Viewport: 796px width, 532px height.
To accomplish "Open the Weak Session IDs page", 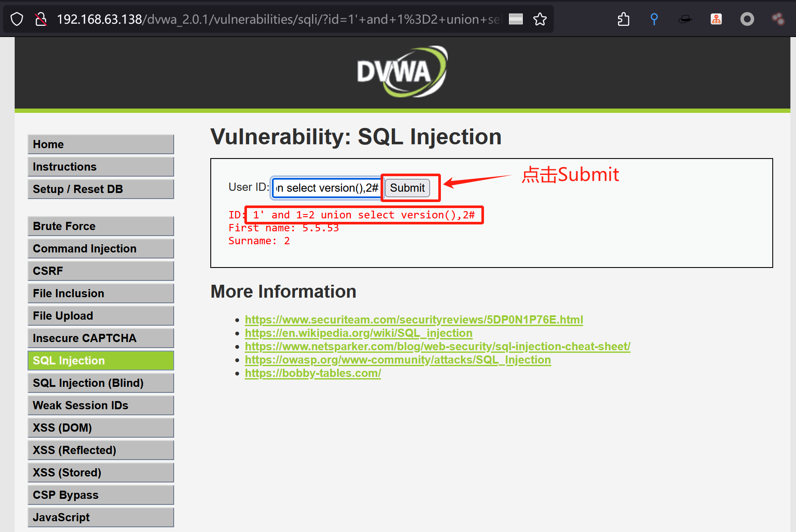I will [x=101, y=405].
